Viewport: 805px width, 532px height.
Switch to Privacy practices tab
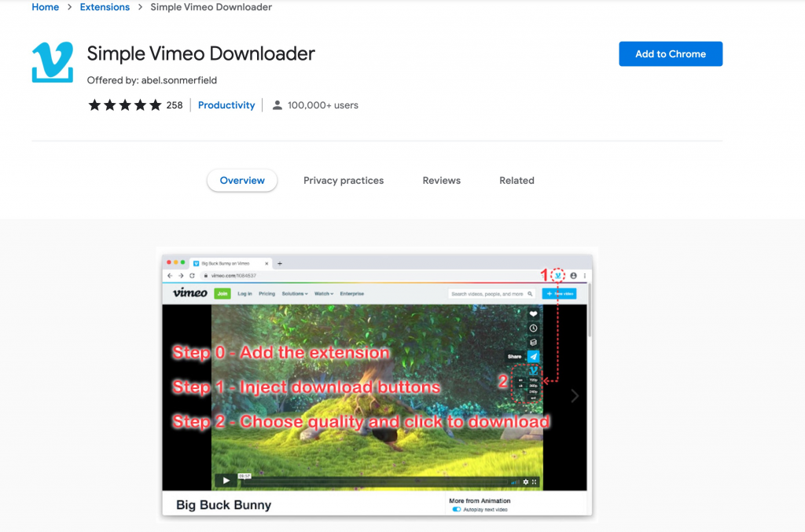[x=344, y=181]
